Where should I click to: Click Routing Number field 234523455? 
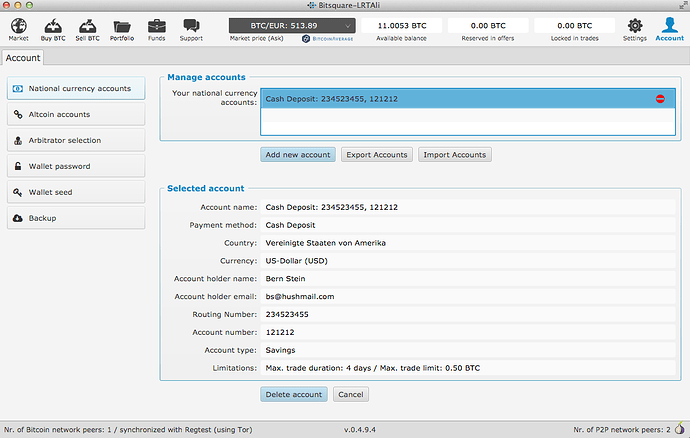[x=468, y=314]
